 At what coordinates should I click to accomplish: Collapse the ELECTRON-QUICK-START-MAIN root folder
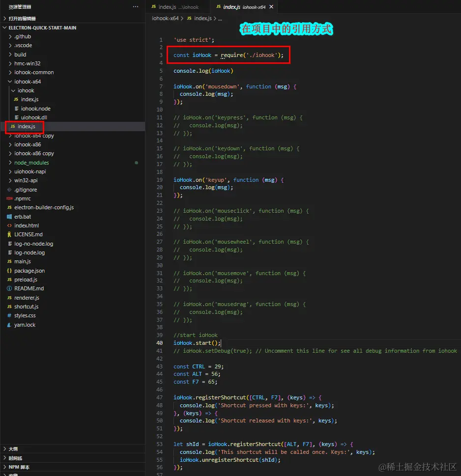[73, 28]
